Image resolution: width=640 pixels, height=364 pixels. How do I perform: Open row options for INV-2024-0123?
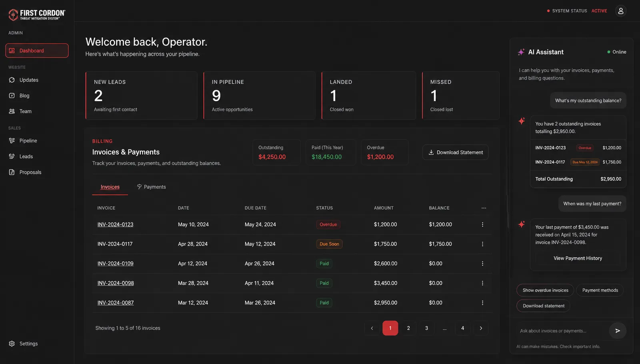pos(482,224)
